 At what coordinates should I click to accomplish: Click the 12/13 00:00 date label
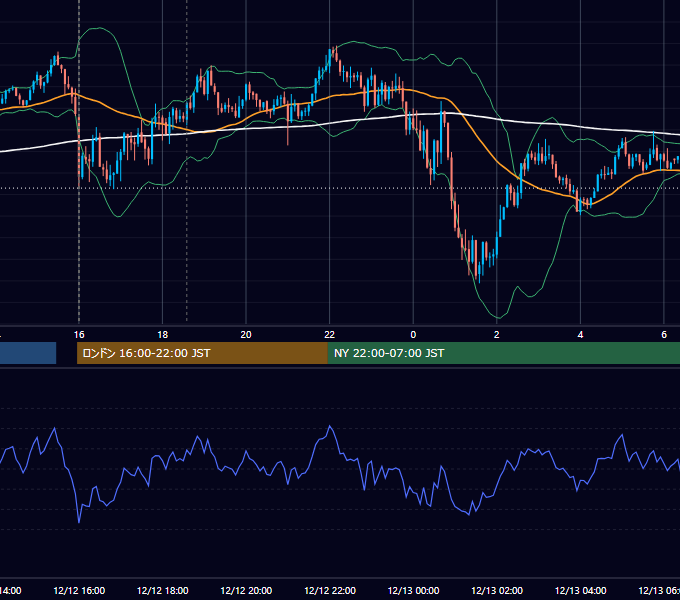413,590
